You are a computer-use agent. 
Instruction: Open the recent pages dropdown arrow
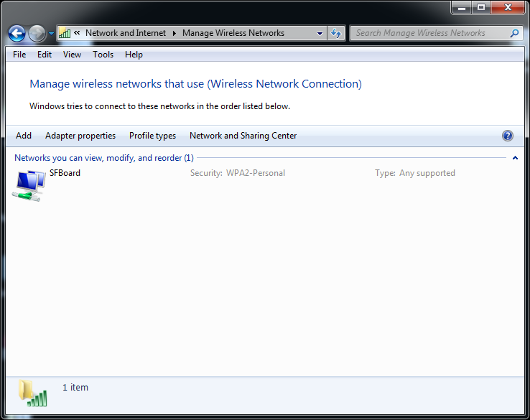[x=51, y=34]
